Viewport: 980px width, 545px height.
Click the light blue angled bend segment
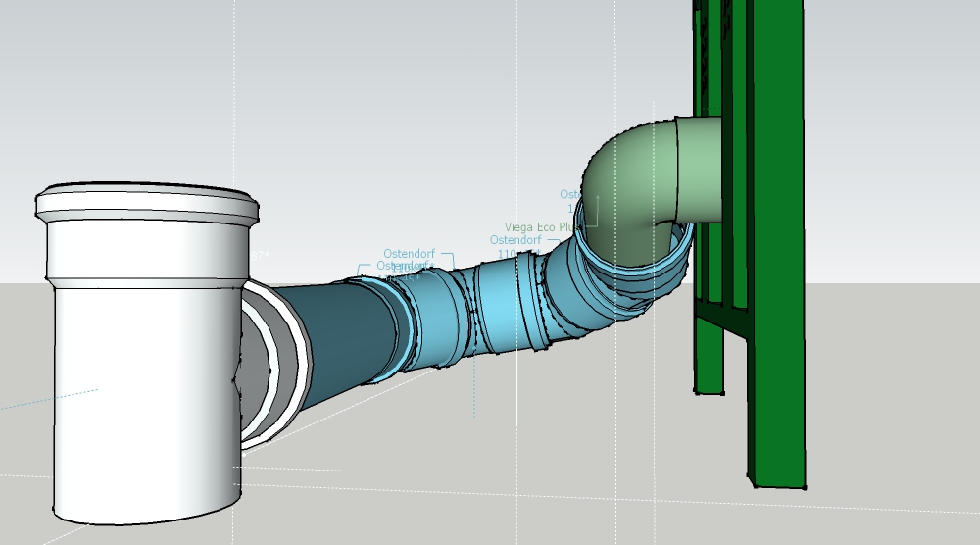point(510,304)
